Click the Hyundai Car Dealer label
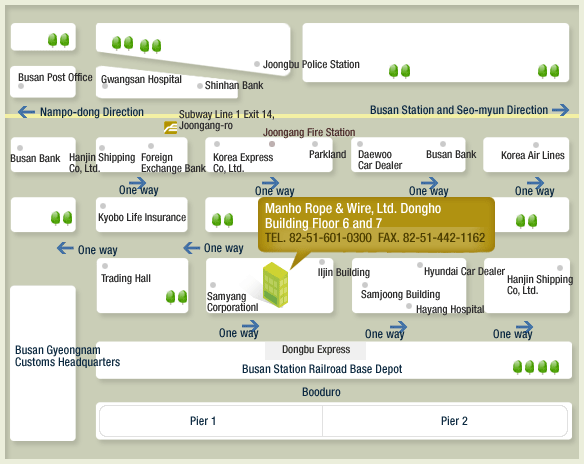Screen dimensions: 584x464 pos(464,271)
